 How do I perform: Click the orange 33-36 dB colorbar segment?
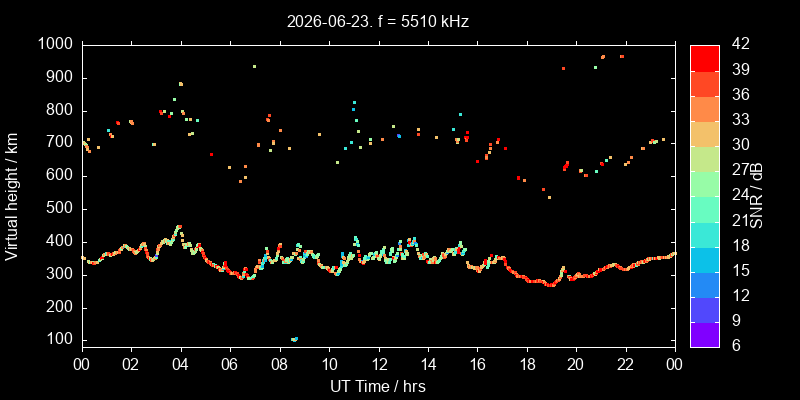point(705,108)
